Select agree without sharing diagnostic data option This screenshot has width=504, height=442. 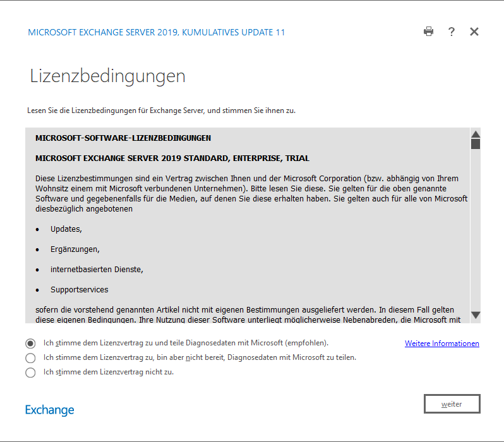coord(30,358)
